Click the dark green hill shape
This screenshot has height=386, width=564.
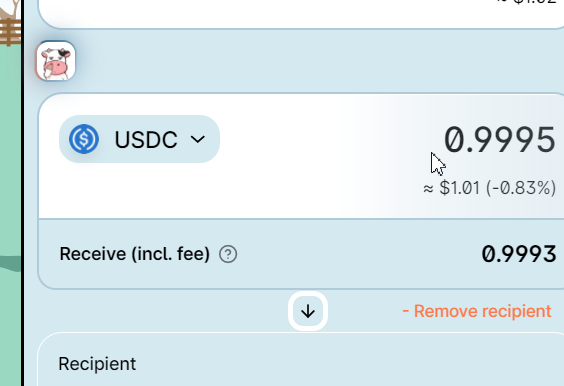point(10,263)
